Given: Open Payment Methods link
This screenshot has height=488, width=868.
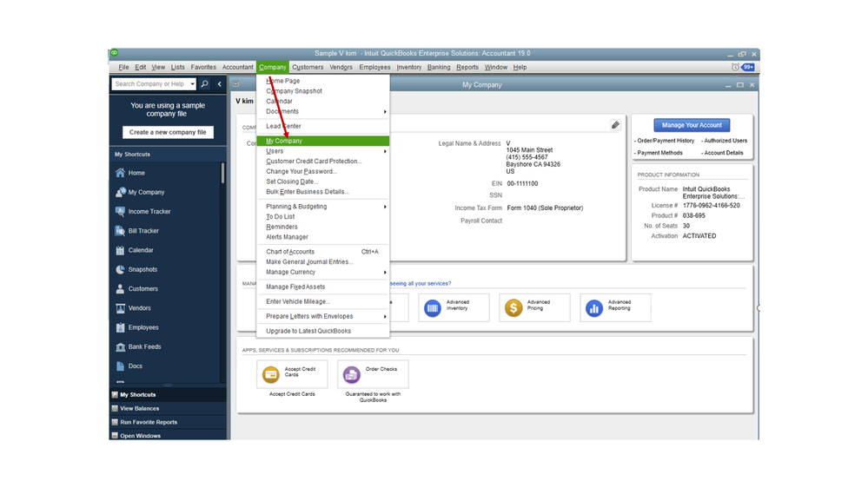Looking at the screenshot, I should tap(659, 153).
